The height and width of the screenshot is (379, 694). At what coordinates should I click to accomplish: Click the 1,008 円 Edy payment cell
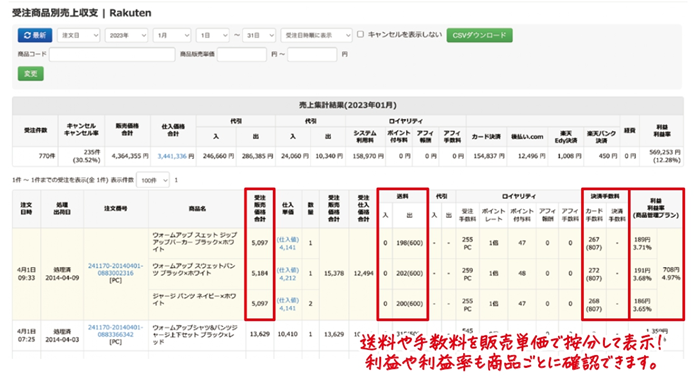click(566, 156)
